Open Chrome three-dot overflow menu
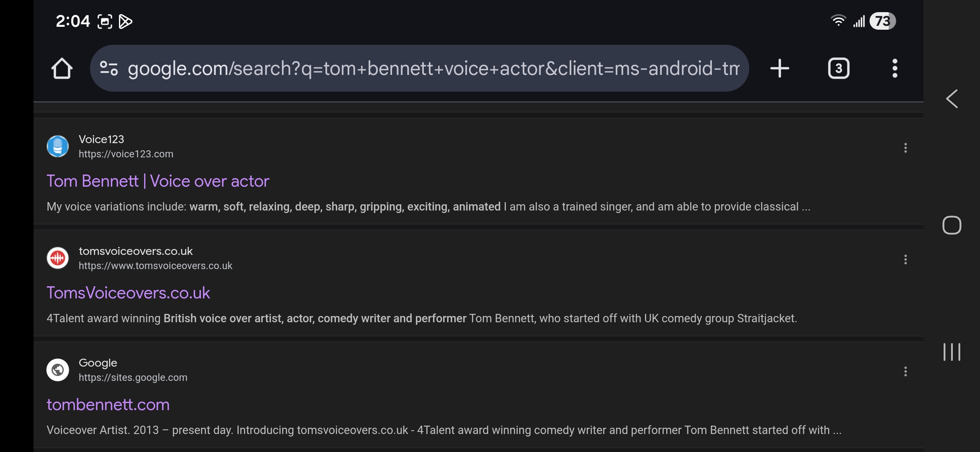This screenshot has height=452, width=980. point(895,68)
